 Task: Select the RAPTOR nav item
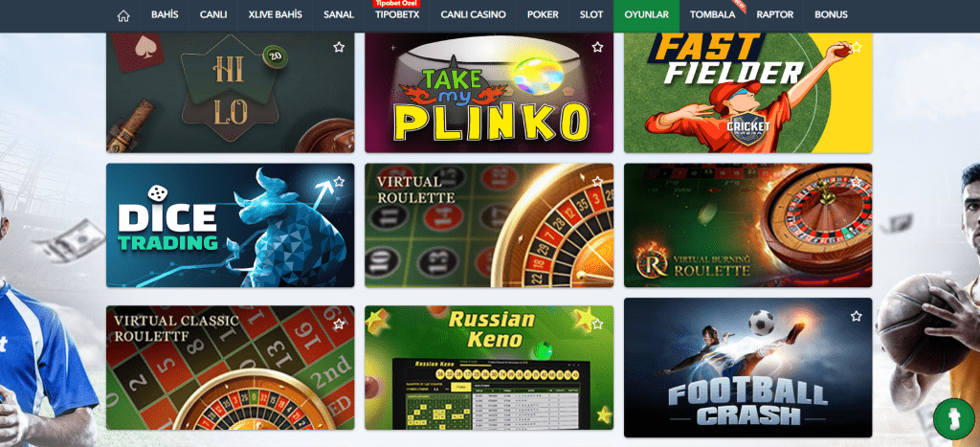775,15
